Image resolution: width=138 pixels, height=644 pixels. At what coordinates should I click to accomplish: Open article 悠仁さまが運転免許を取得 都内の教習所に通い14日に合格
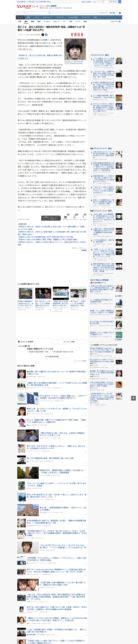(50, 458)
